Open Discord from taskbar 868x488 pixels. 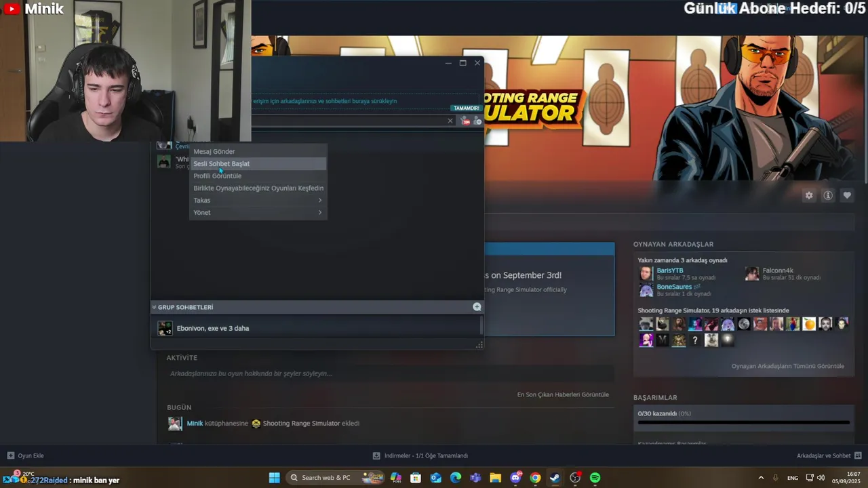pyautogui.click(x=515, y=478)
